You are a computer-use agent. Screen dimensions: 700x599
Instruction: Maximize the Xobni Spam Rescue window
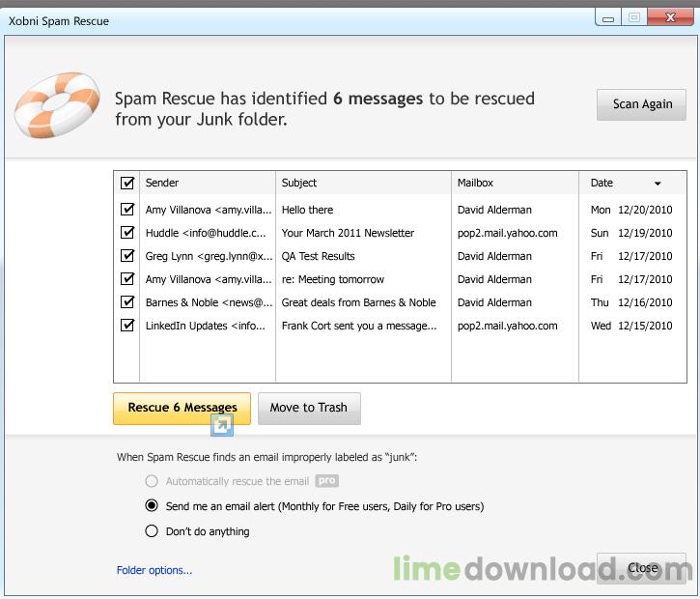(x=634, y=17)
